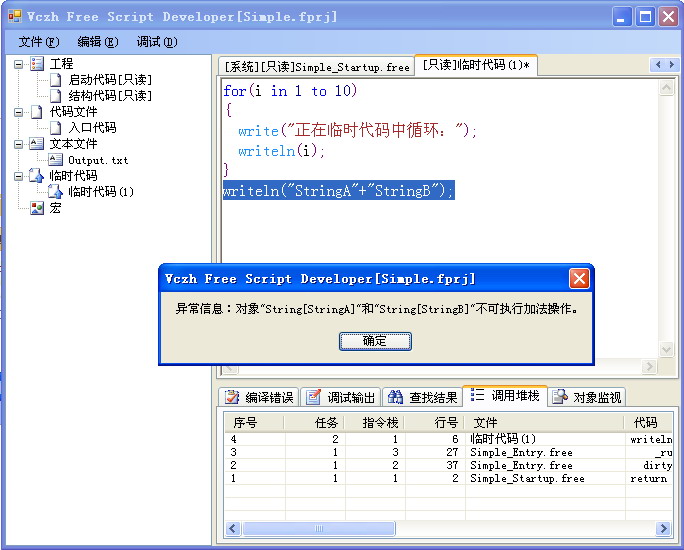
Task: Select 结构代码[只读] in the project tree
Action: 110,96
